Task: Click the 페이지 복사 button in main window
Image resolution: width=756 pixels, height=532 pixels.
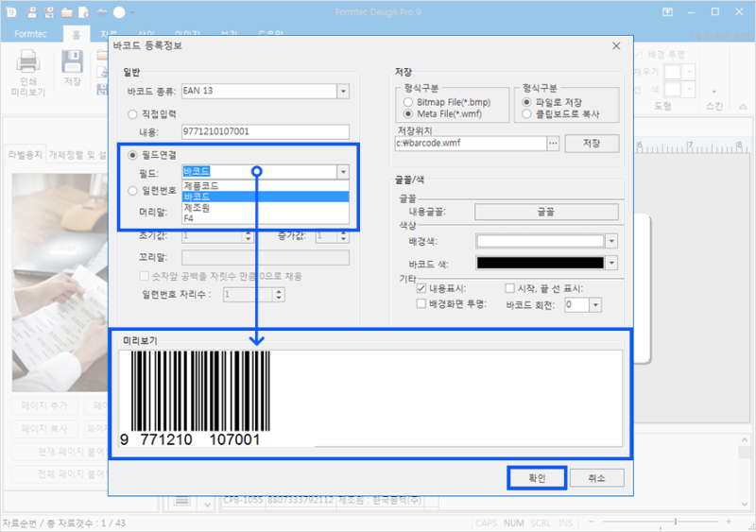Action: (44, 428)
